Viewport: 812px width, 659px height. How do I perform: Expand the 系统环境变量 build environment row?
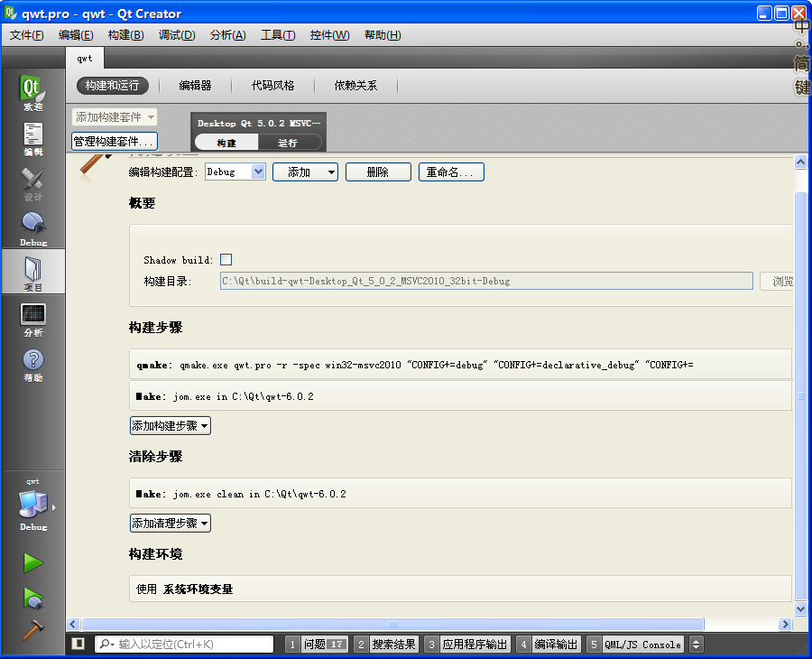tap(460, 589)
